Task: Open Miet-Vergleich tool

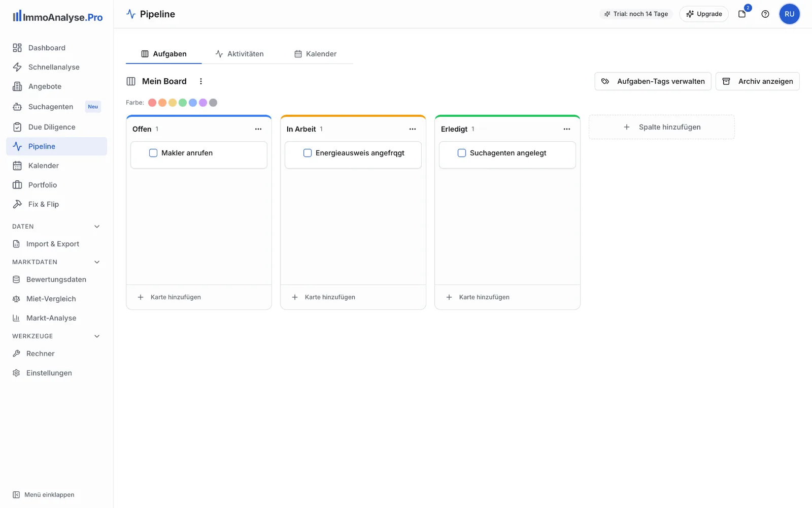Action: tap(56, 299)
